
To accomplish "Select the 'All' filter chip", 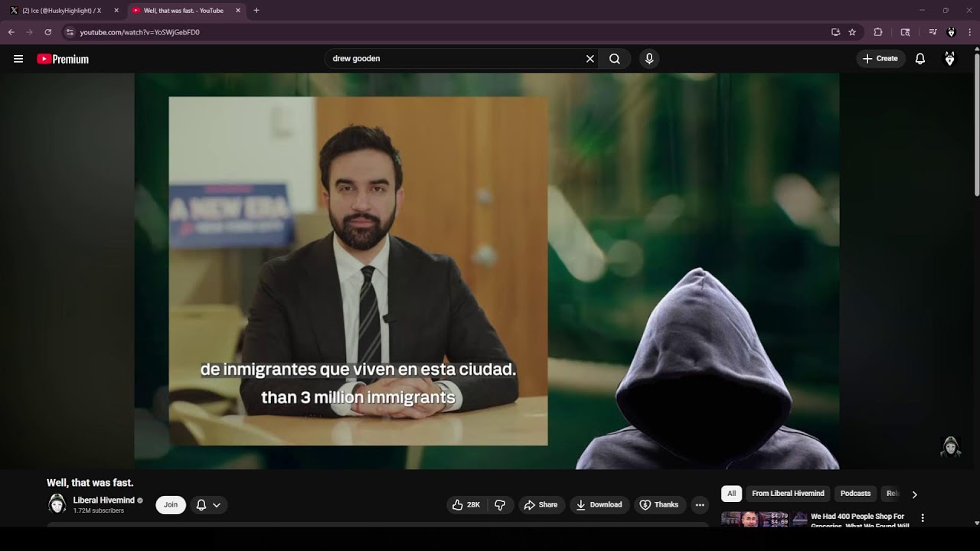I will tap(731, 494).
